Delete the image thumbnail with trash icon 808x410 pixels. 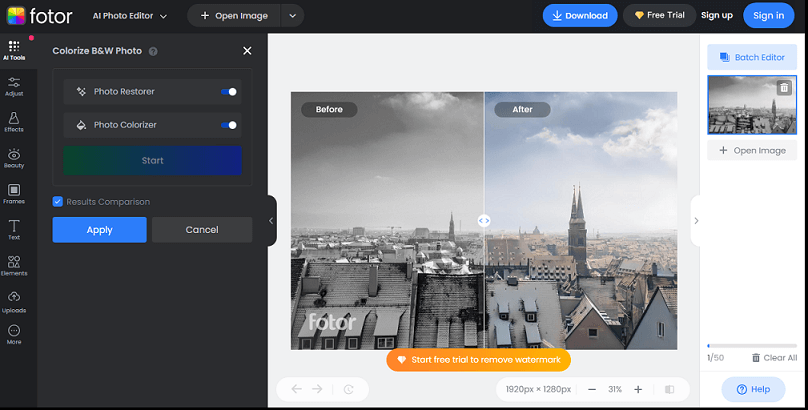(784, 88)
